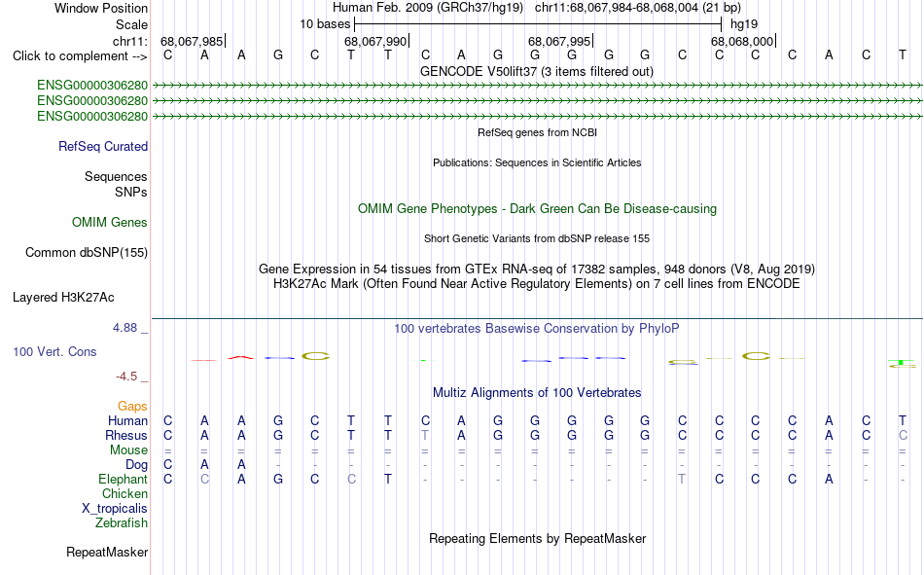Screen dimensions: 924x575
Task: Select the Chicken species label
Action: coord(124,493)
